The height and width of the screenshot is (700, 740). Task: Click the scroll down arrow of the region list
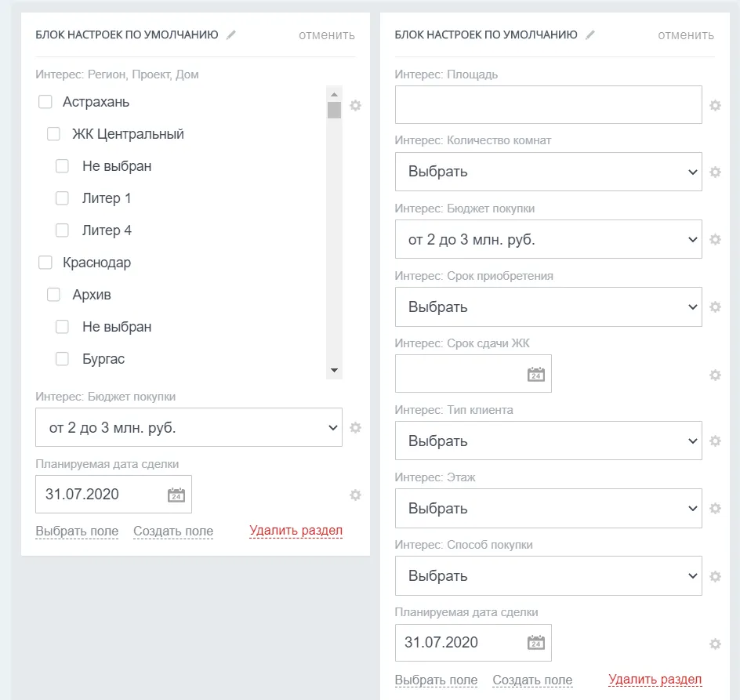(334, 370)
